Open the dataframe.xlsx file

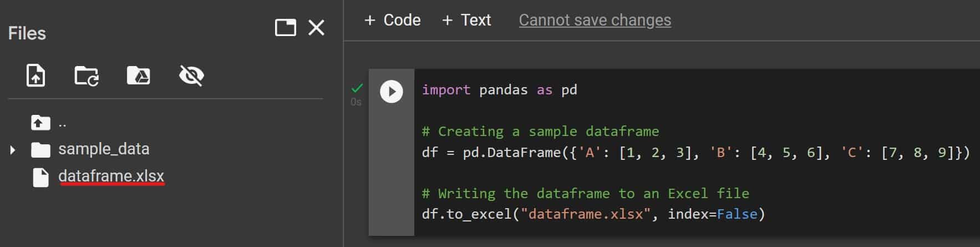point(111,176)
